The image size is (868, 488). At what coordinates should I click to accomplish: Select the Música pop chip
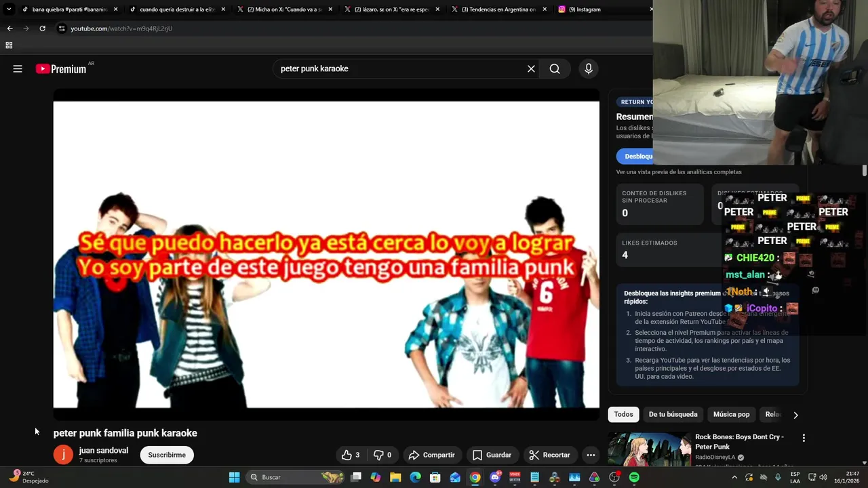pos(731,414)
